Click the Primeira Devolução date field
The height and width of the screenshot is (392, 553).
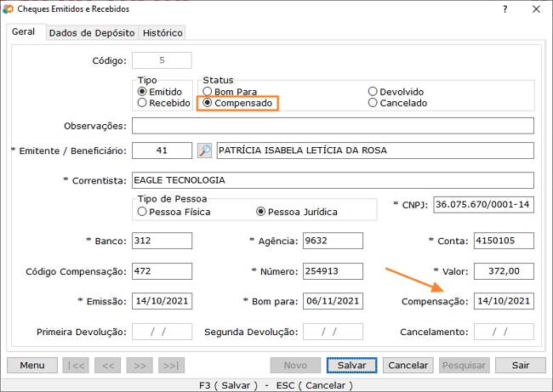162,332
